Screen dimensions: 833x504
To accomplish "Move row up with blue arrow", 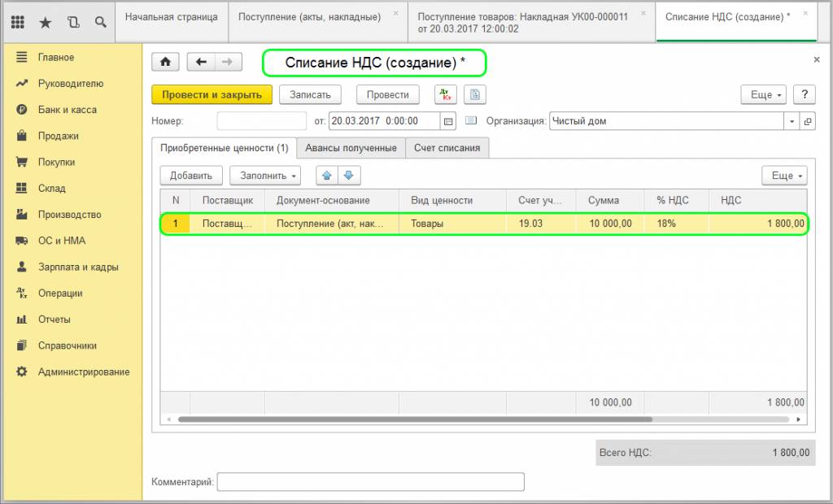I will click(327, 176).
